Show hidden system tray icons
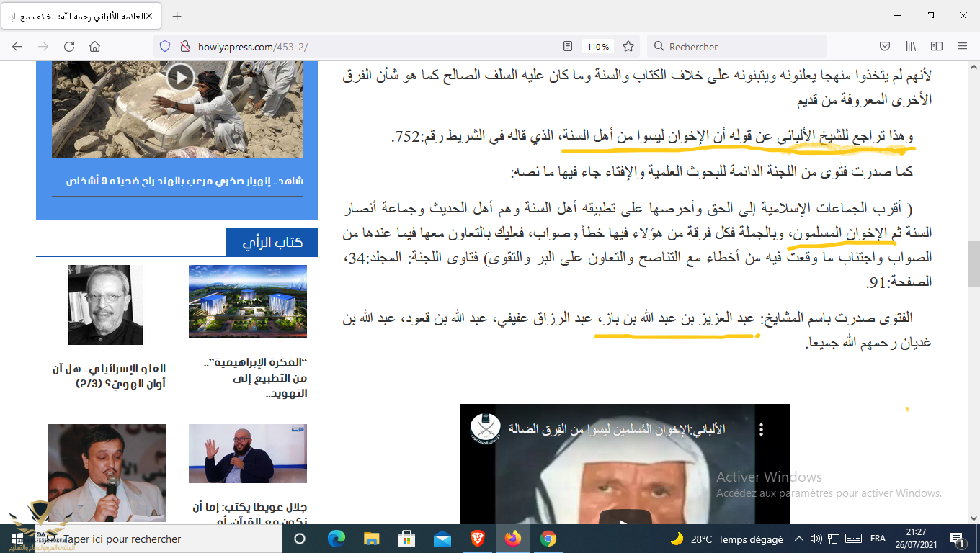The width and height of the screenshot is (980, 553). pos(798,539)
